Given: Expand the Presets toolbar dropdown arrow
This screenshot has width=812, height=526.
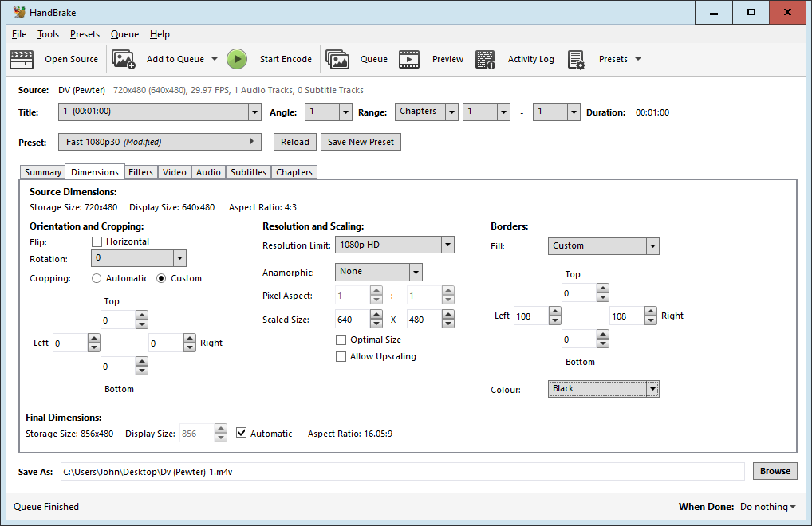Looking at the screenshot, I should (x=638, y=59).
